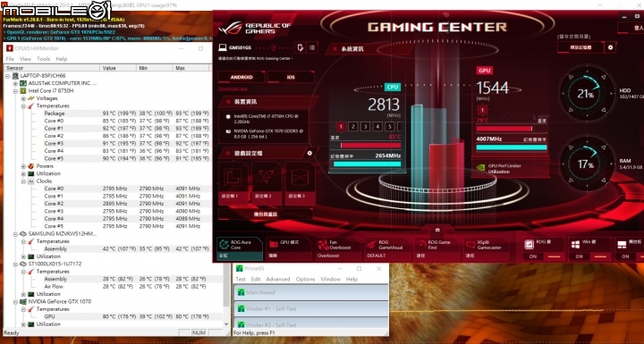Collapse the Clocks node in HWMonitor
Screen dimensions: 644x344
[x=23, y=181]
